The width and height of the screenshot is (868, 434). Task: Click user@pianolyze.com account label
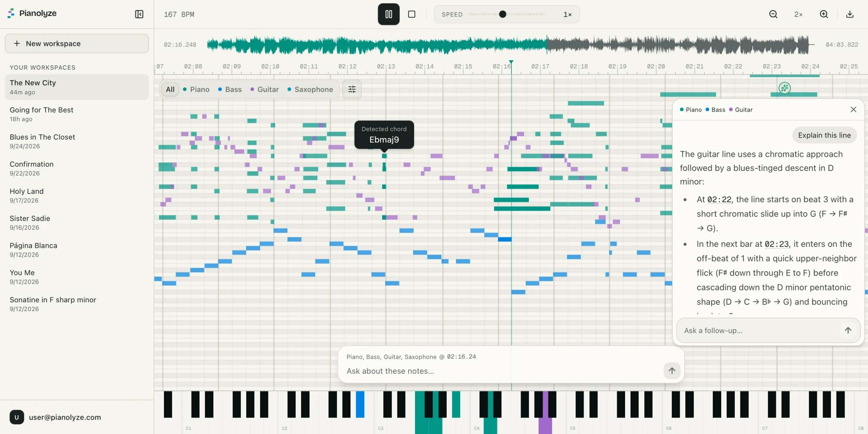click(65, 417)
